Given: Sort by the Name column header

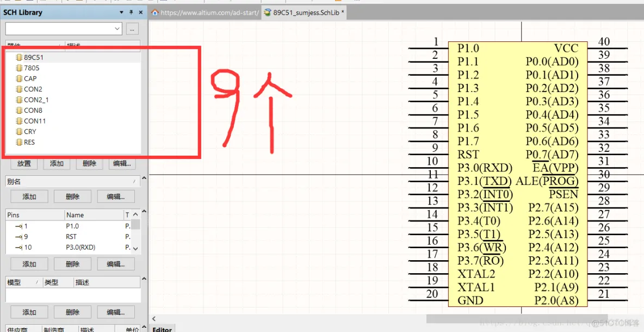Looking at the screenshot, I should pyautogui.click(x=94, y=215).
